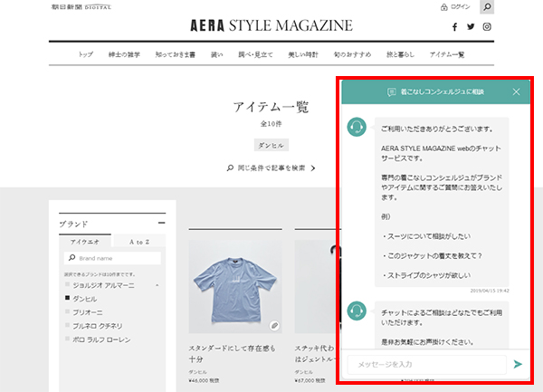Click the brand list scroll-up arrow
This screenshot has height=392, width=543.
[157, 285]
